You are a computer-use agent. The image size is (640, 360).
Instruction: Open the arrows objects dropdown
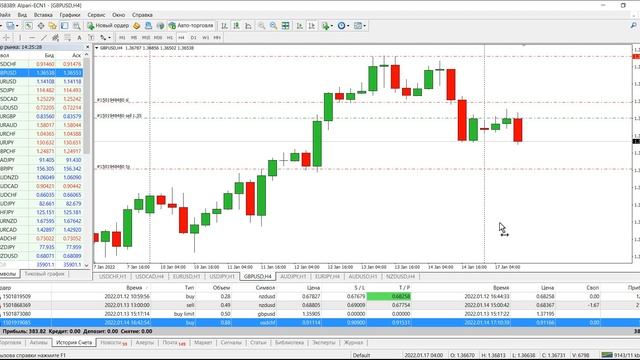tap(105, 38)
